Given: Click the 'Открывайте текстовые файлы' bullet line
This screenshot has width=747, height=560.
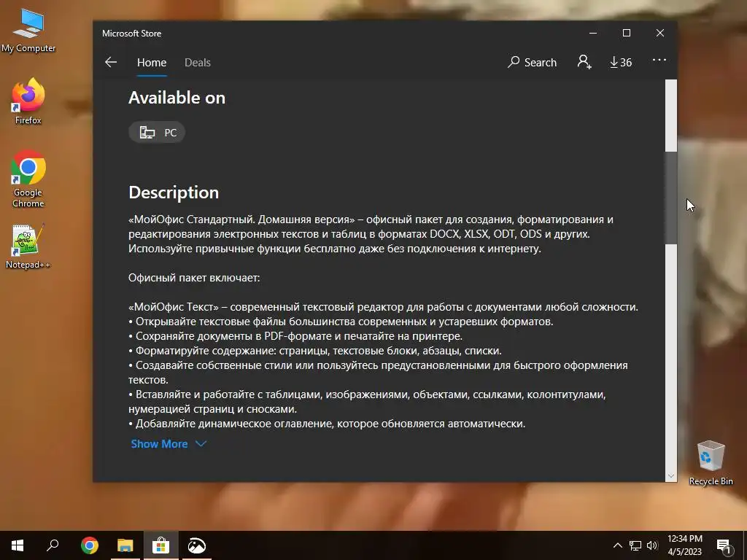Looking at the screenshot, I should (x=341, y=322).
